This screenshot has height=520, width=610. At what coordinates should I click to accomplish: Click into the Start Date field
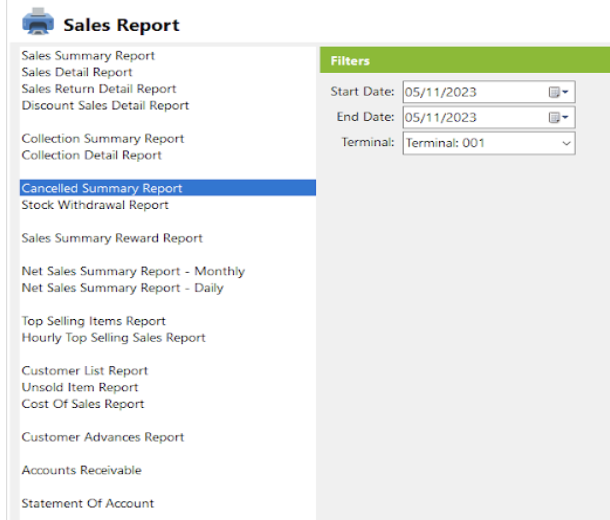489,92
